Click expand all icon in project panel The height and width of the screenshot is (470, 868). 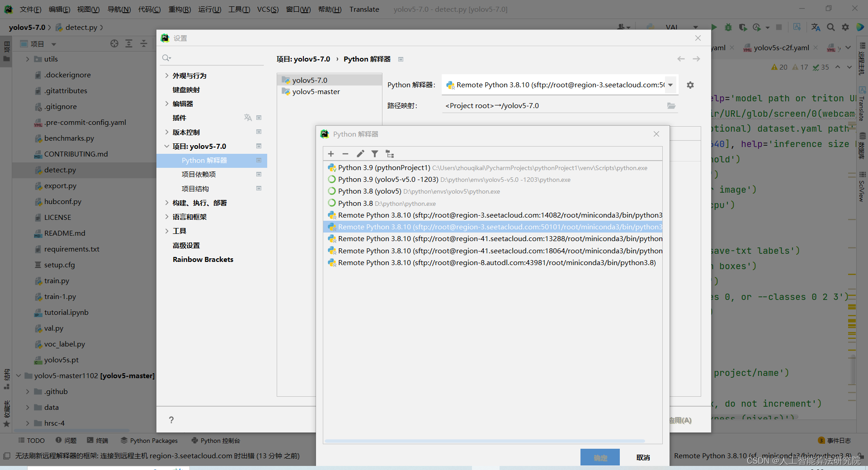(129, 44)
